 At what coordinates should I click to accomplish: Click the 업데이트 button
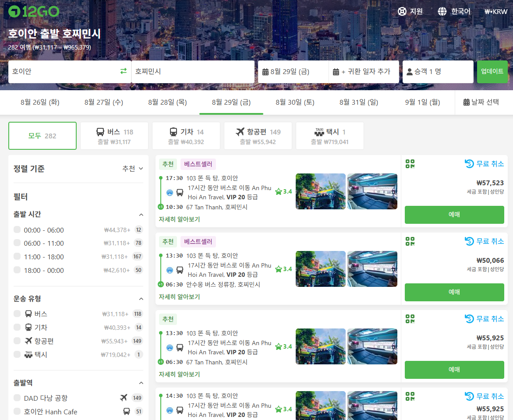click(492, 72)
